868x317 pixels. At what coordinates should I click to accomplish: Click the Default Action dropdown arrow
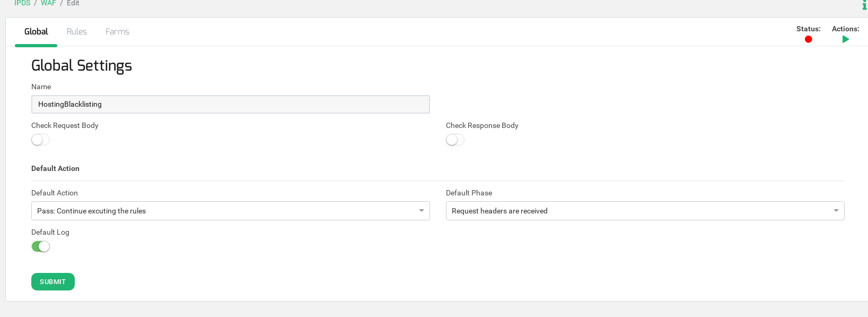click(x=421, y=211)
